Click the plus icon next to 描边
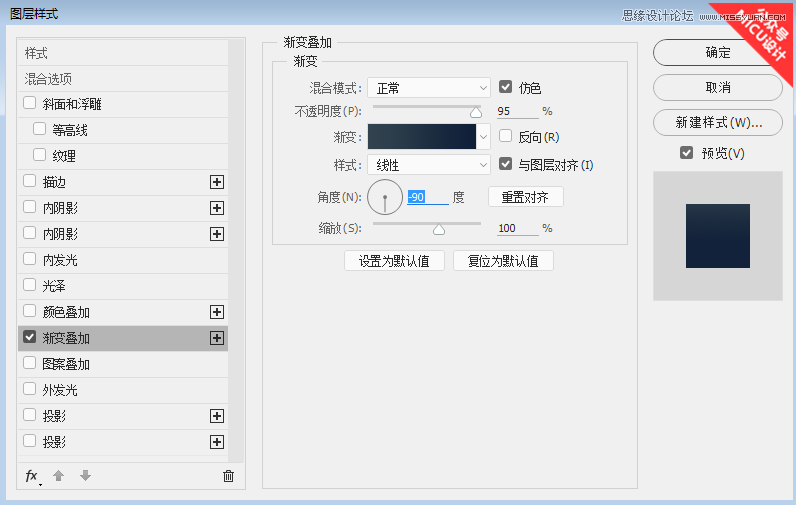Screen dimensions: 796x505 click(x=216, y=182)
